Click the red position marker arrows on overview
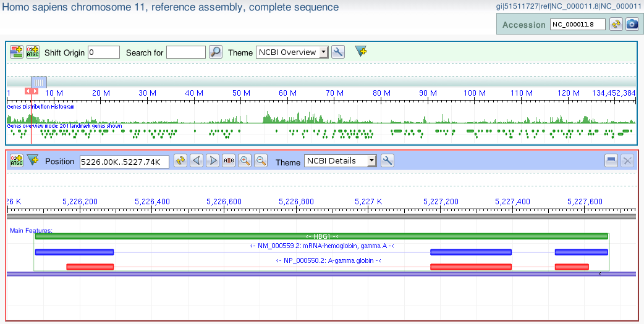This screenshot has height=324, width=644. tap(32, 91)
